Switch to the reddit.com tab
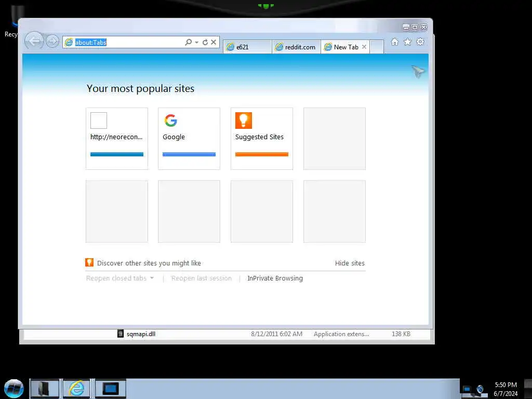Screen dimensions: 532x399 coord(296,47)
